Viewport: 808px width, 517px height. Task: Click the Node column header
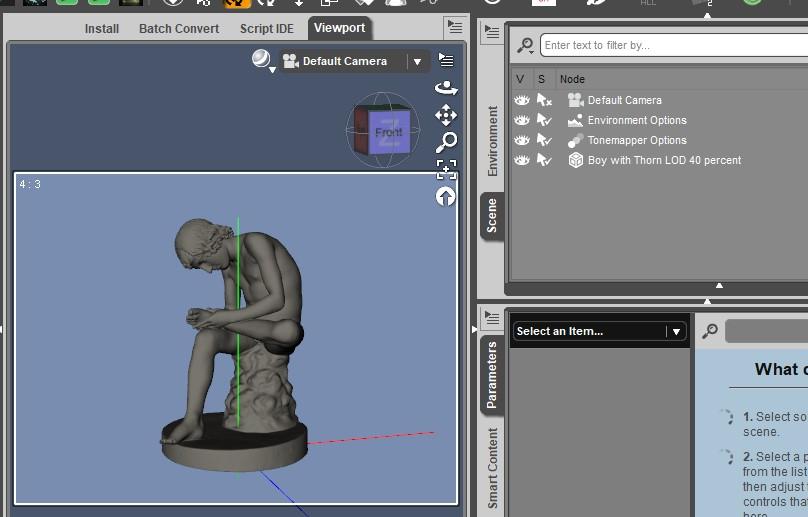(573, 79)
